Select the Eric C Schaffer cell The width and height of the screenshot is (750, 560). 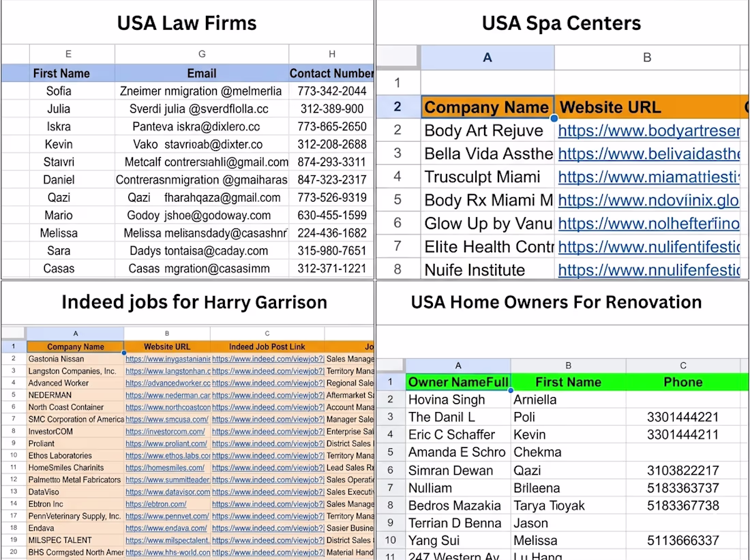pos(458,434)
